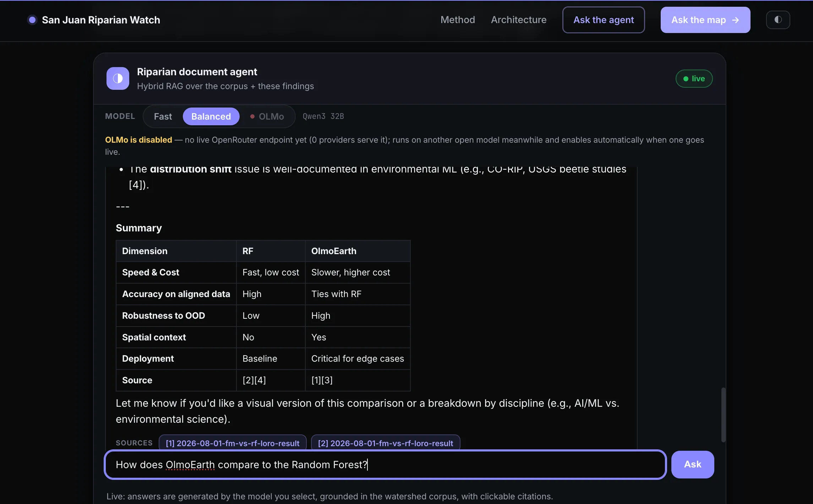This screenshot has width=813, height=504.
Task: Click the 'Qwen3 32B' model label
Action: 323,116
